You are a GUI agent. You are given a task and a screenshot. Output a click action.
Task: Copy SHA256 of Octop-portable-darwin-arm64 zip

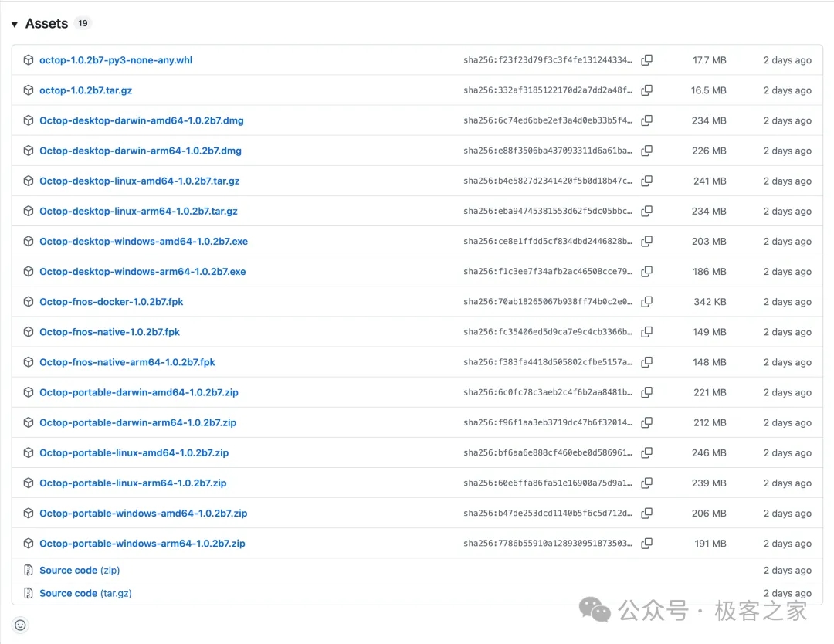coord(647,423)
